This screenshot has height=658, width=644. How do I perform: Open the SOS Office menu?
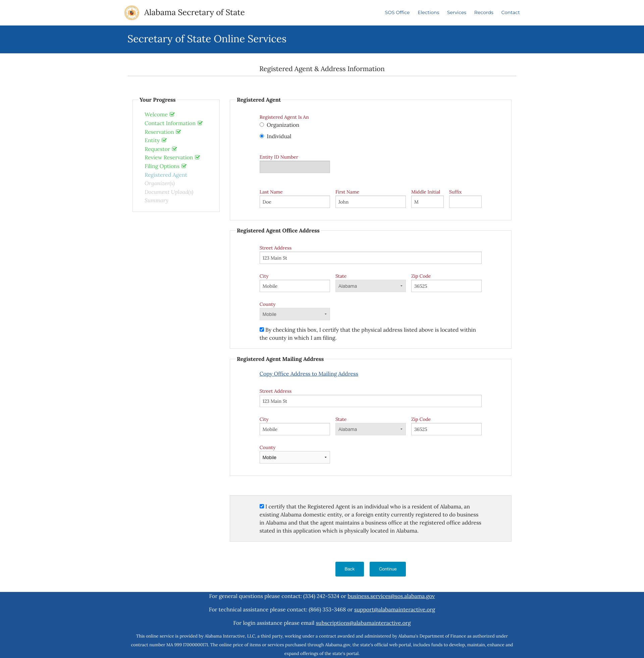coord(397,12)
